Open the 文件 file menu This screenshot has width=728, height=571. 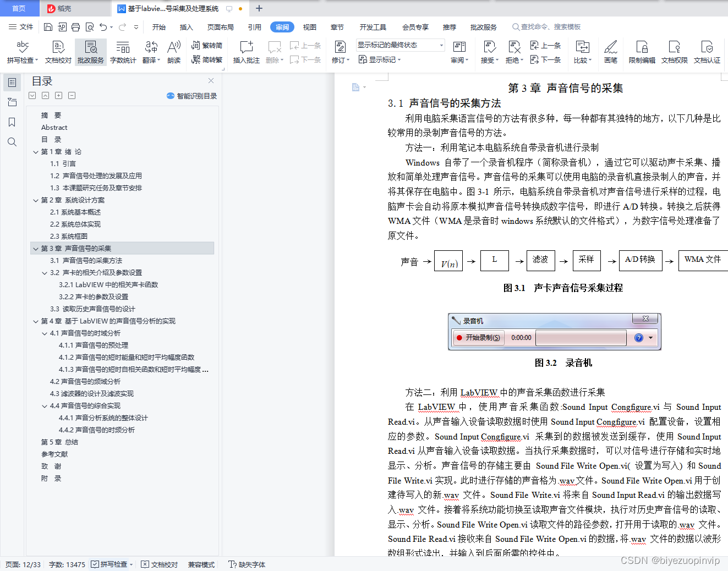pos(21,27)
